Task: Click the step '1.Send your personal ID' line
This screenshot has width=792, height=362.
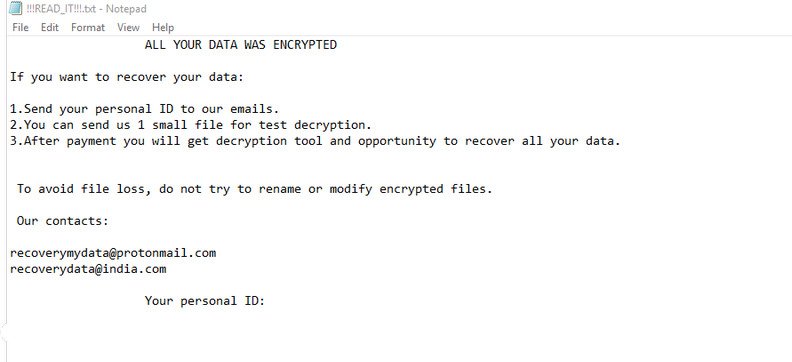Action: tap(144, 109)
